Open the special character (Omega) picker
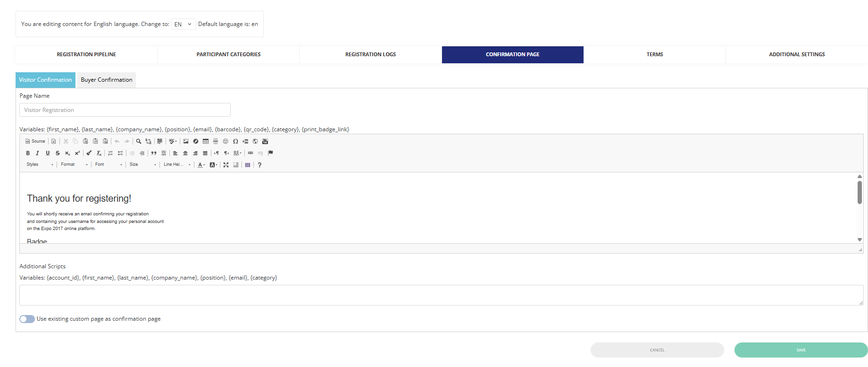Screen dimensions: 868x367 coord(235,141)
